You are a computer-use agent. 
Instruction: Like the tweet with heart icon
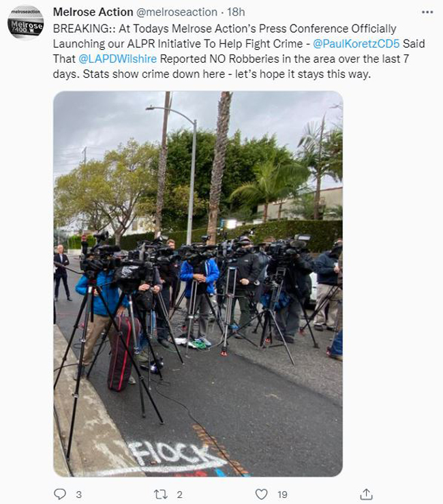[261, 494]
